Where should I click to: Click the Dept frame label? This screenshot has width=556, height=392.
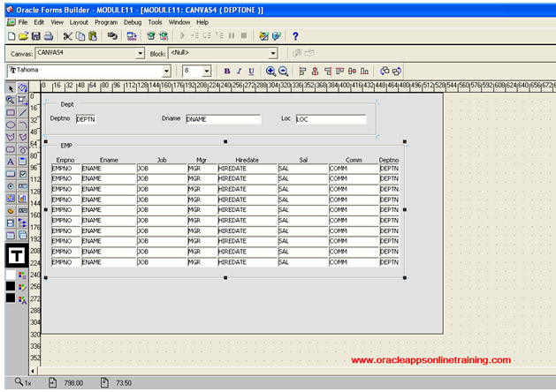66,104
